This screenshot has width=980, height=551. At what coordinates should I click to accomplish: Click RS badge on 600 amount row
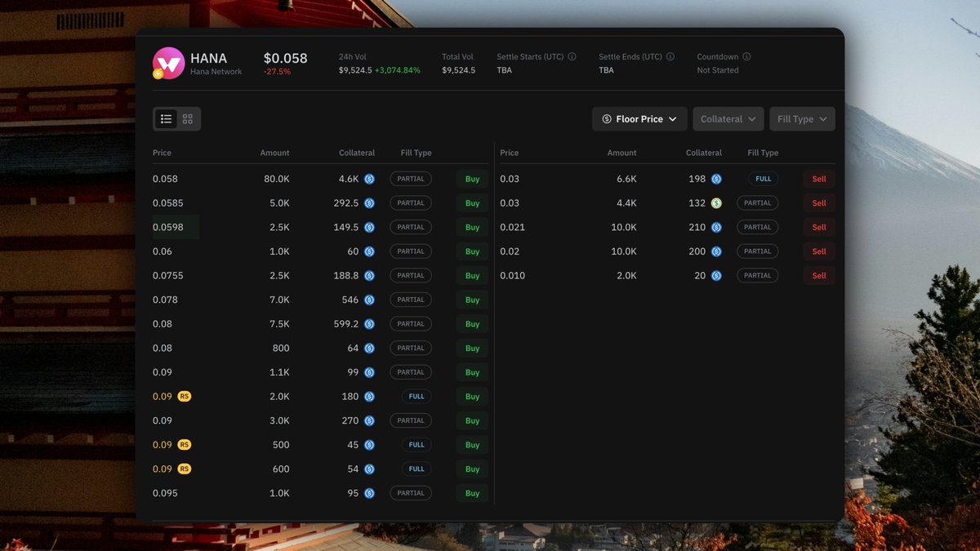(x=185, y=469)
